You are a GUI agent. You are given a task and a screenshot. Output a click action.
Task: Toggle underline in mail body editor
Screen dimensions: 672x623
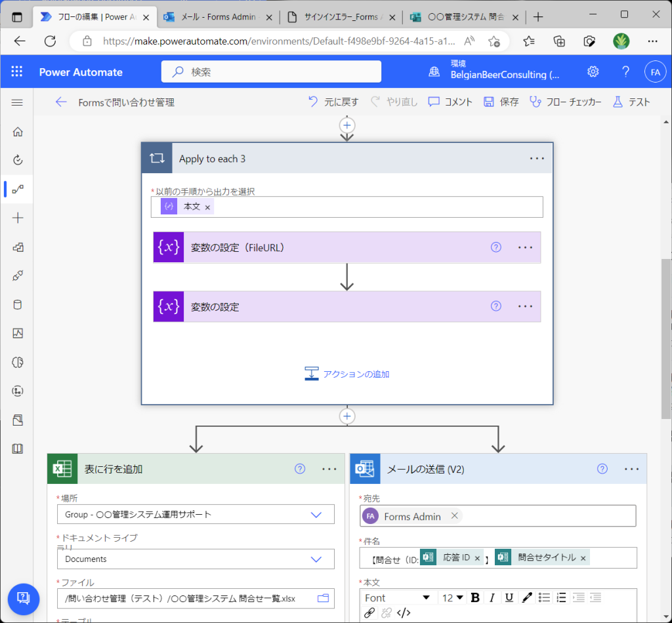pyautogui.click(x=509, y=597)
